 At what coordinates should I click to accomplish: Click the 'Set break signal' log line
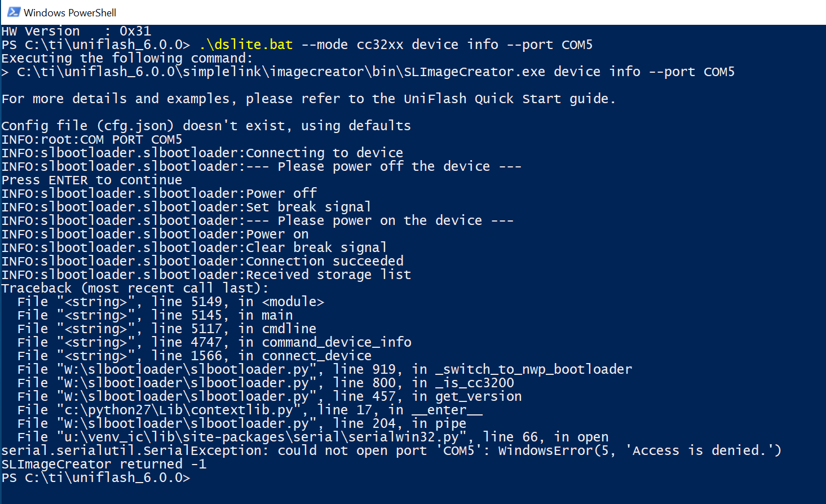[186, 207]
